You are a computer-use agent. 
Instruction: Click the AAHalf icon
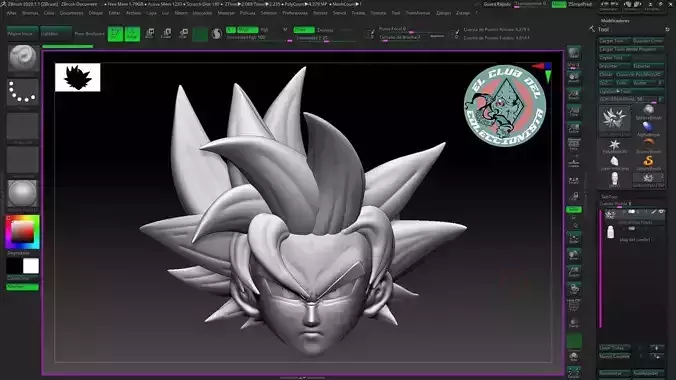click(x=574, y=128)
